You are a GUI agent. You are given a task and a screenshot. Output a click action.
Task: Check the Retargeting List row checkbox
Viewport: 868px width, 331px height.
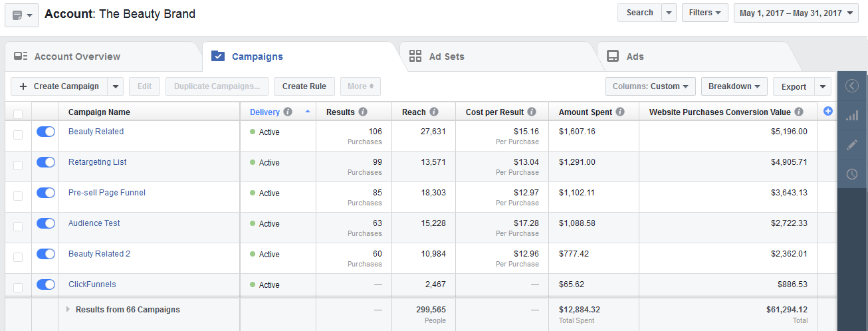point(18,165)
